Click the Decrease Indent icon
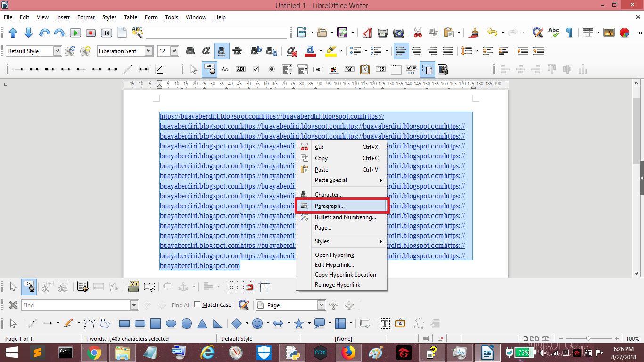The height and width of the screenshot is (362, 644). tap(538, 51)
